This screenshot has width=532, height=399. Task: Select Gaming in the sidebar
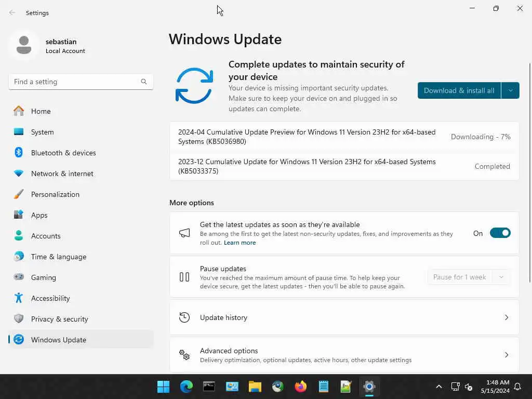[x=81, y=277]
